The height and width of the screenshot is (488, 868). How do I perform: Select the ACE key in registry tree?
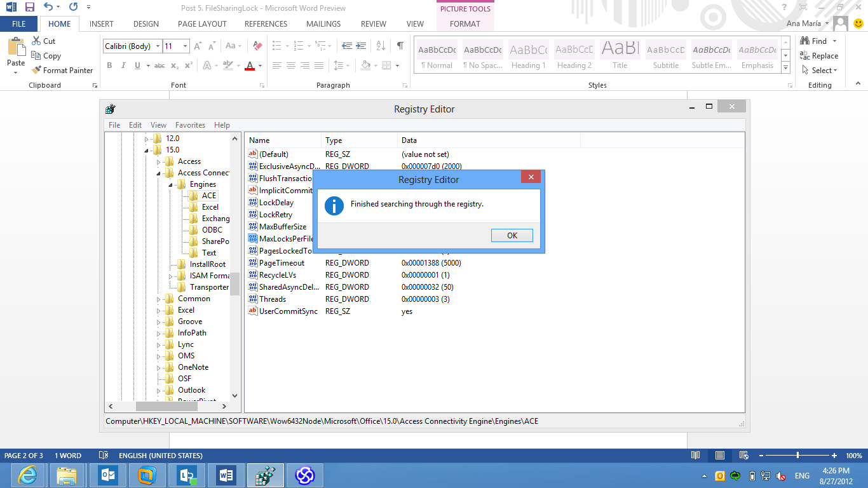click(x=209, y=196)
